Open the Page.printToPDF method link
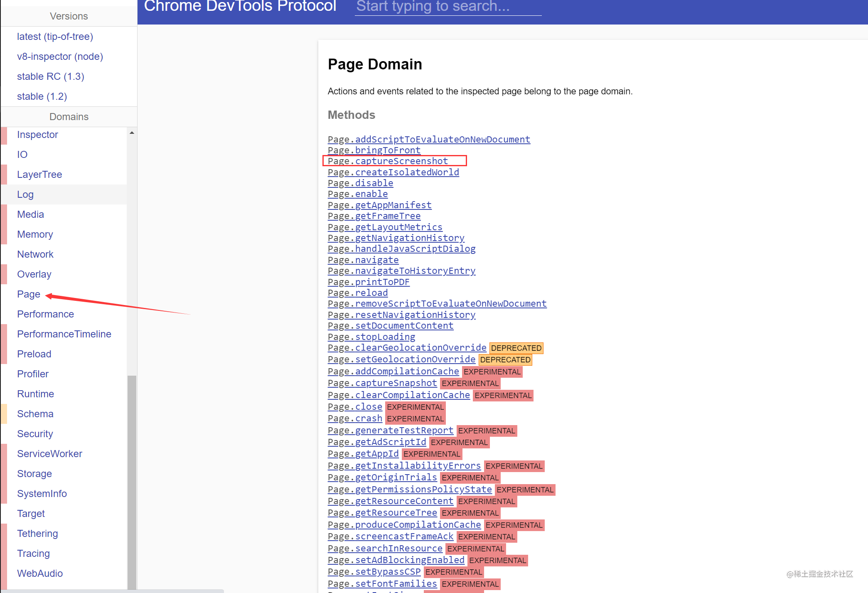The height and width of the screenshot is (593, 868). pos(368,282)
